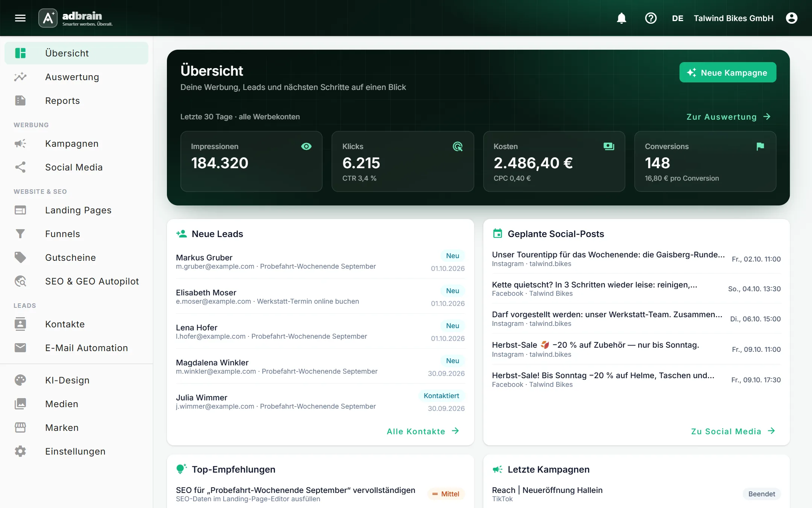Open the user account avatar
Image resolution: width=812 pixels, height=508 pixels.
tap(791, 18)
